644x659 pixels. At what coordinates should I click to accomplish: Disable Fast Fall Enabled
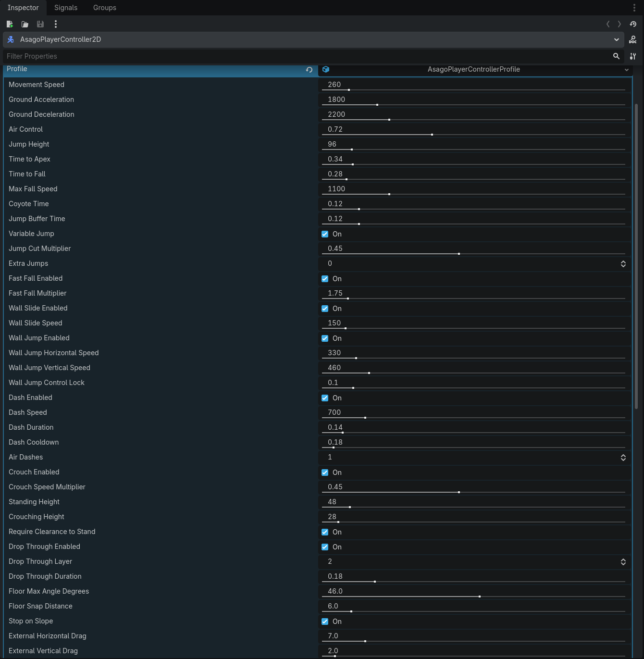point(325,279)
